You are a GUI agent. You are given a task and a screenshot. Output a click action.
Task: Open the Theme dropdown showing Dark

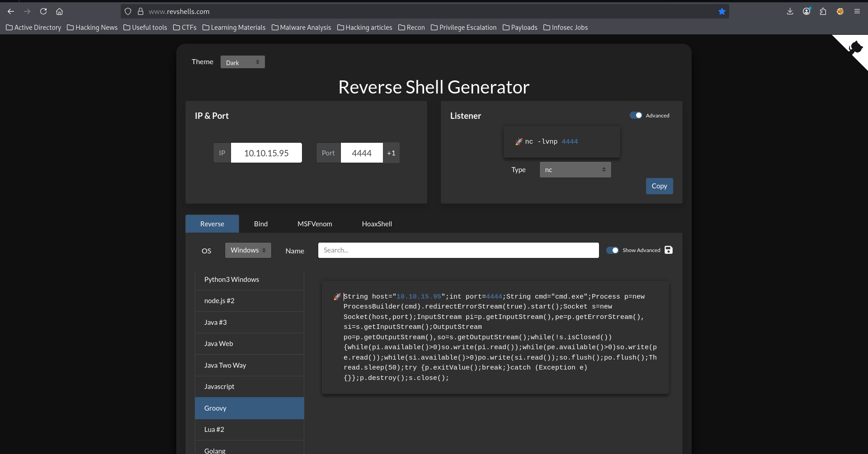(x=242, y=62)
